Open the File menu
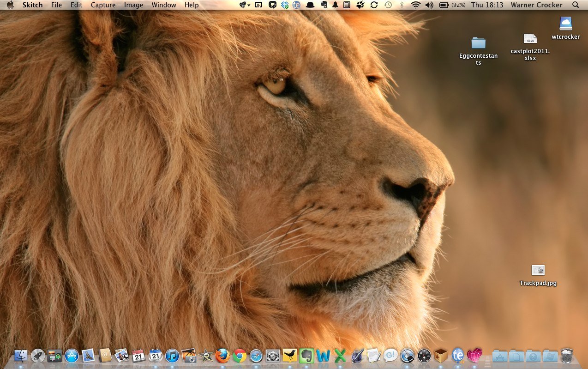 tap(56, 5)
